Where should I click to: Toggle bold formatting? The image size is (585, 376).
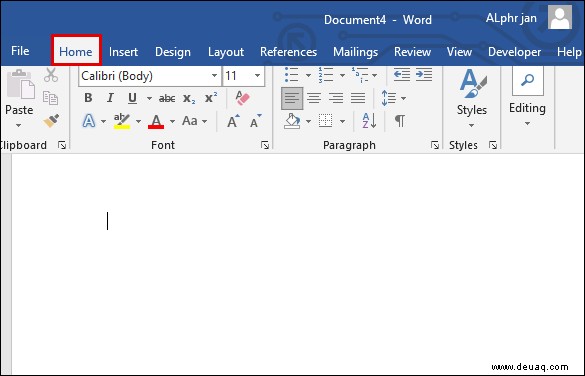pyautogui.click(x=88, y=98)
